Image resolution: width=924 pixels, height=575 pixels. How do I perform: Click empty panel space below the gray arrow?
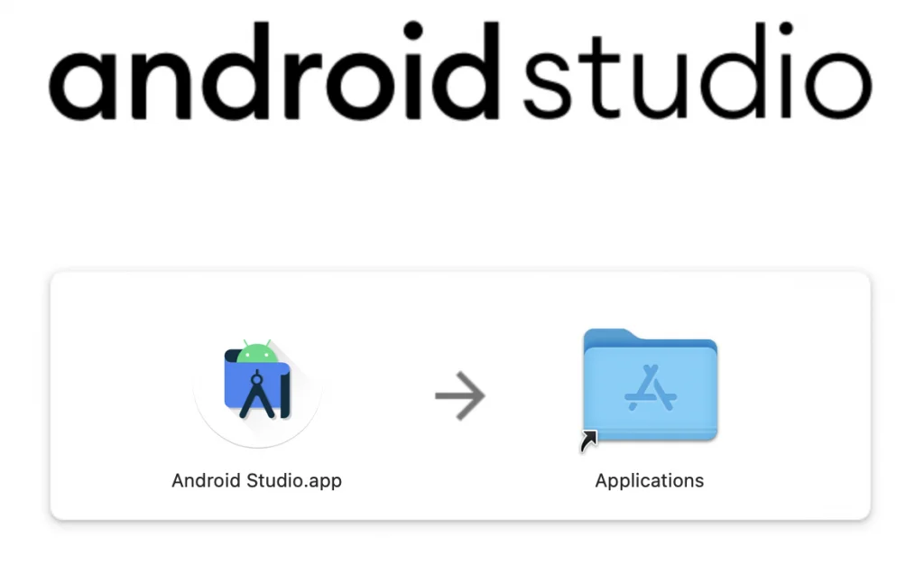click(460, 478)
